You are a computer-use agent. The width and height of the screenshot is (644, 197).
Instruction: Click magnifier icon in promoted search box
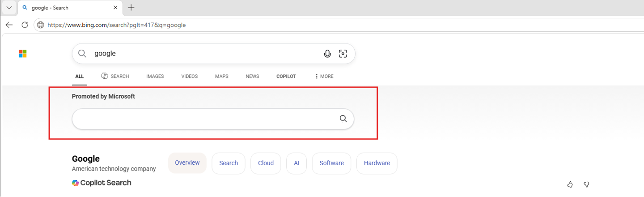pyautogui.click(x=343, y=119)
